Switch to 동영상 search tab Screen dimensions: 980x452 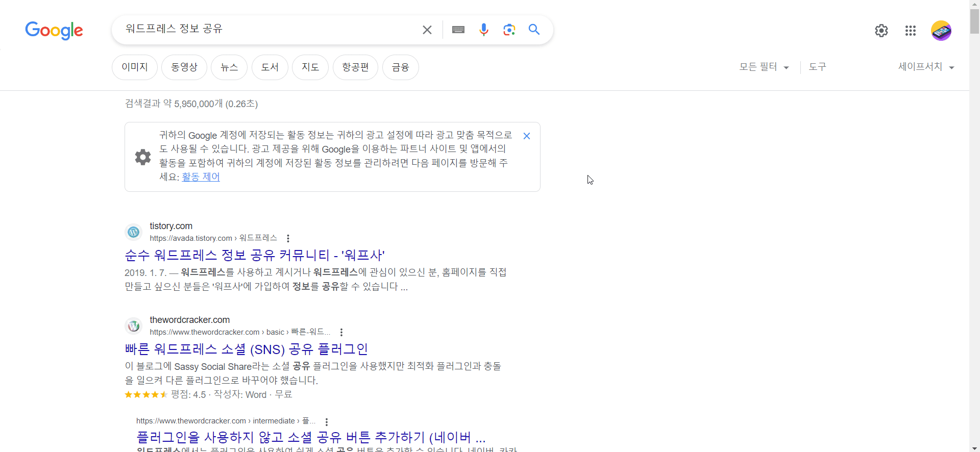(x=184, y=67)
